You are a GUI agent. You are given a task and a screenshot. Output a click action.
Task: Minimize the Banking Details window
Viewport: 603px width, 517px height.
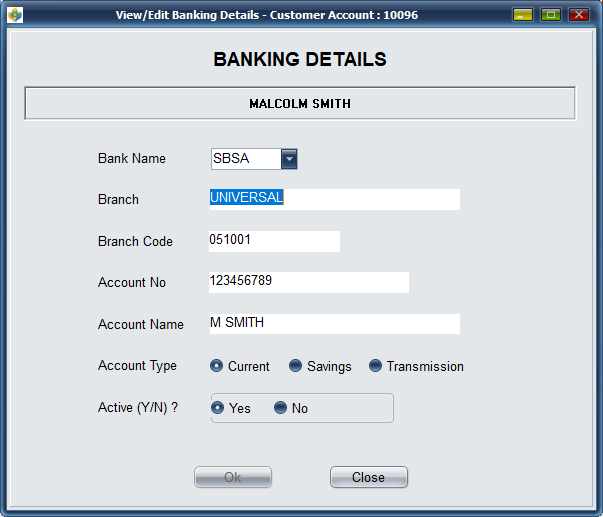click(522, 14)
